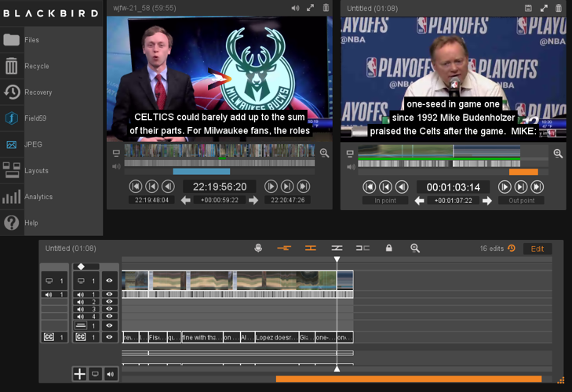Screen dimensions: 572x392
Task: Save the Untitled sequence using the disk icon
Action: (528, 8)
